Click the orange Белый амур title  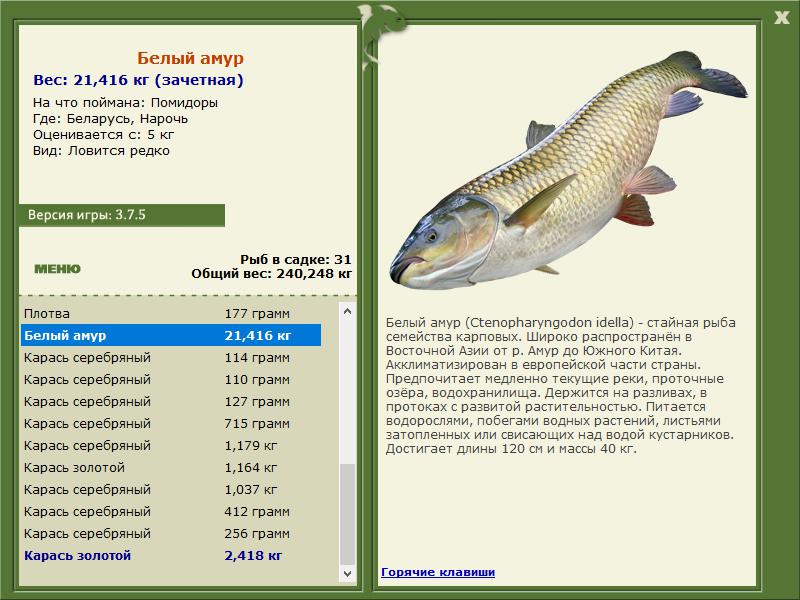tap(190, 58)
